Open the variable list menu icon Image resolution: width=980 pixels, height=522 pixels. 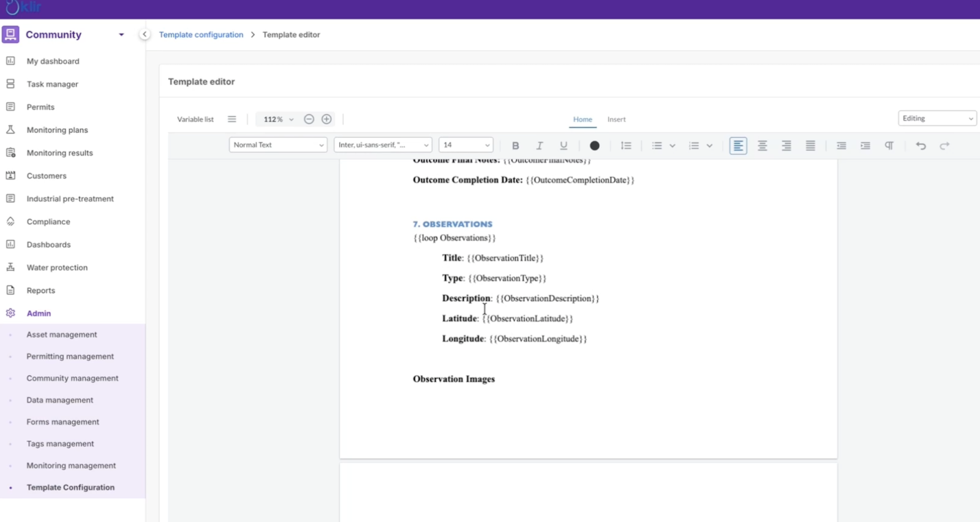232,119
